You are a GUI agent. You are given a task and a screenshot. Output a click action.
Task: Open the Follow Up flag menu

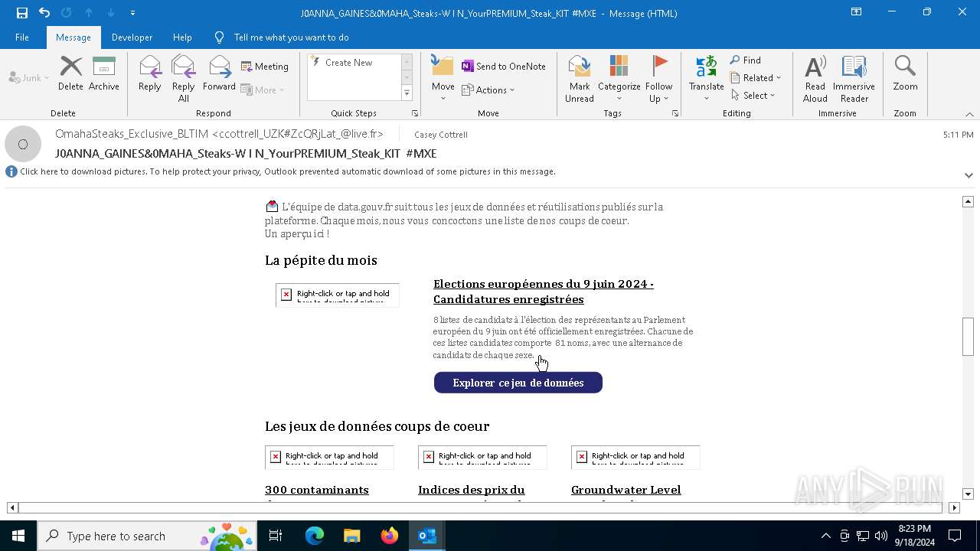(x=658, y=78)
